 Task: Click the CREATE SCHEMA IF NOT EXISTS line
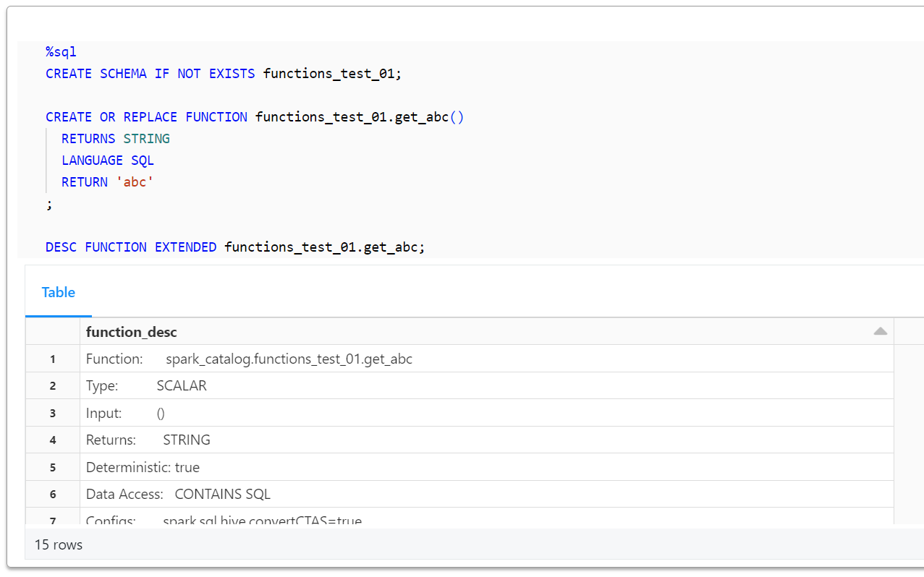pyautogui.click(x=223, y=74)
